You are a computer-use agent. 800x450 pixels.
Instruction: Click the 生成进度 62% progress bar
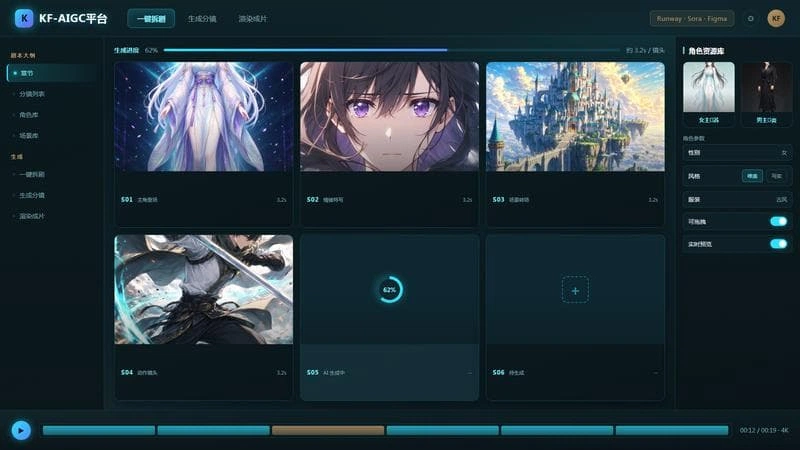click(392, 50)
